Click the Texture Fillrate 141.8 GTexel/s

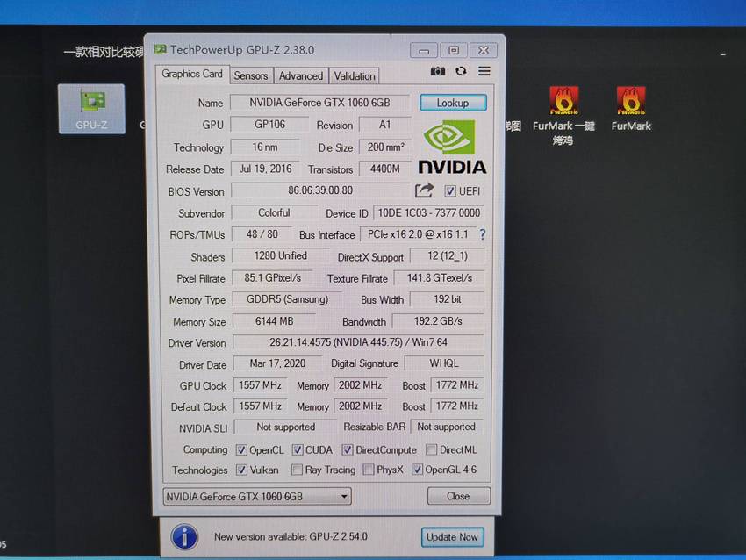pos(439,278)
